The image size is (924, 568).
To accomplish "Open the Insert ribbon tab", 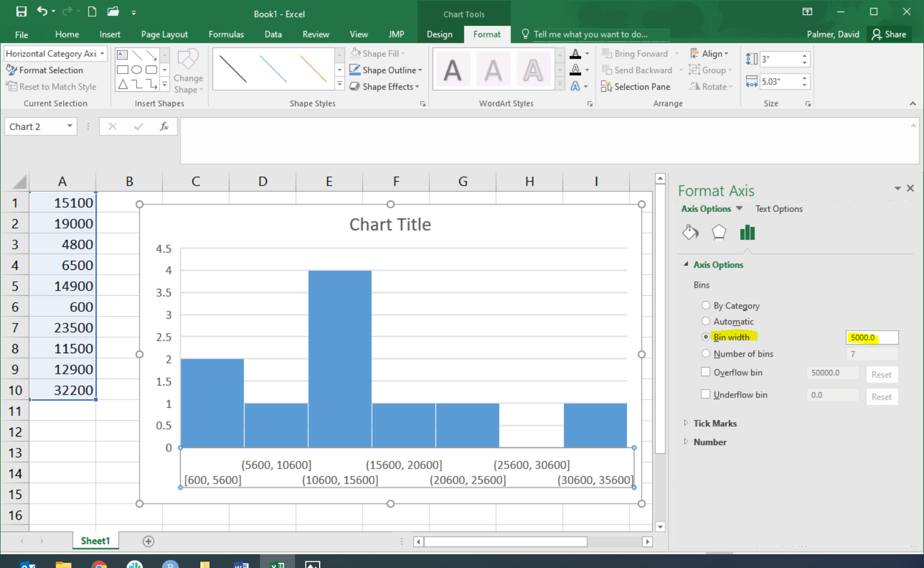I will point(110,34).
